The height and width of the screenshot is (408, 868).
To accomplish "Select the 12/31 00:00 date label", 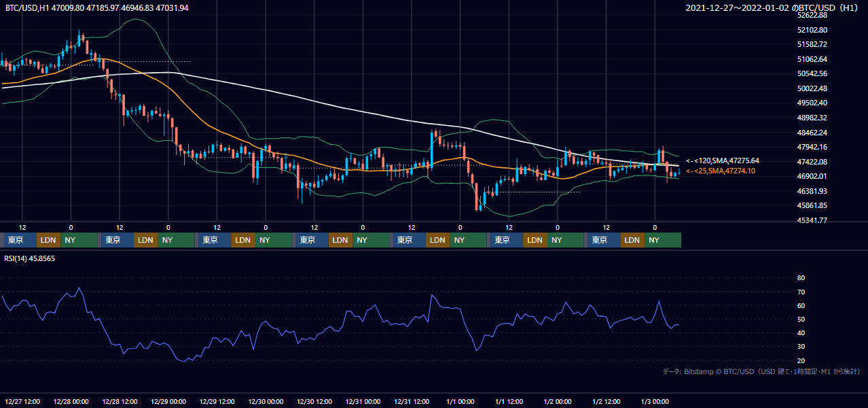I will click(x=363, y=401).
